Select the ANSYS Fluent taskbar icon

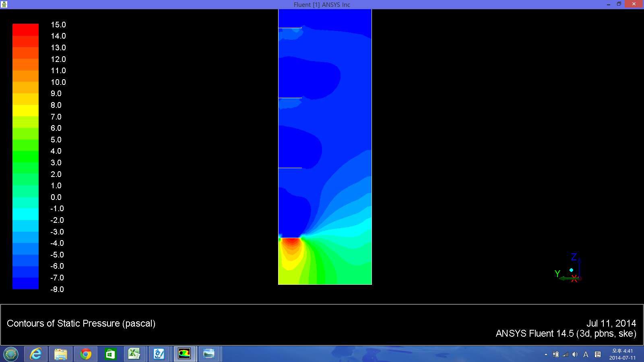coord(184,354)
